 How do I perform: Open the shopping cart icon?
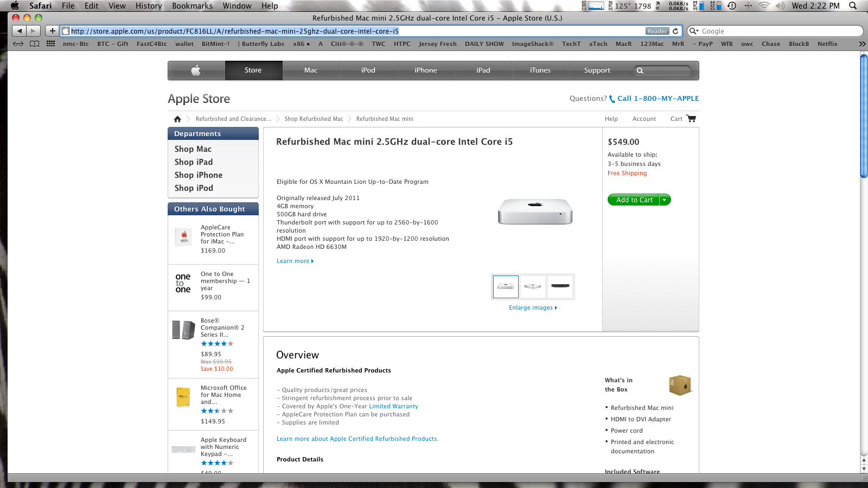click(x=691, y=118)
